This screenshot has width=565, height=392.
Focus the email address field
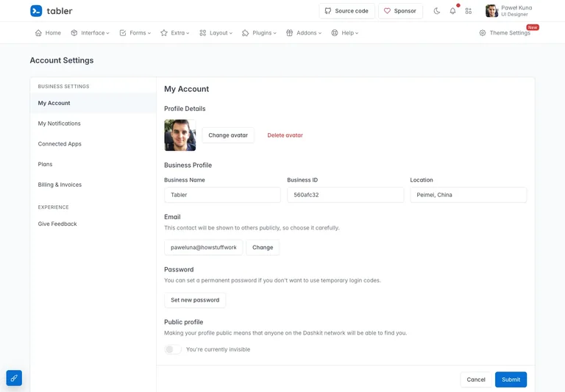(204, 248)
